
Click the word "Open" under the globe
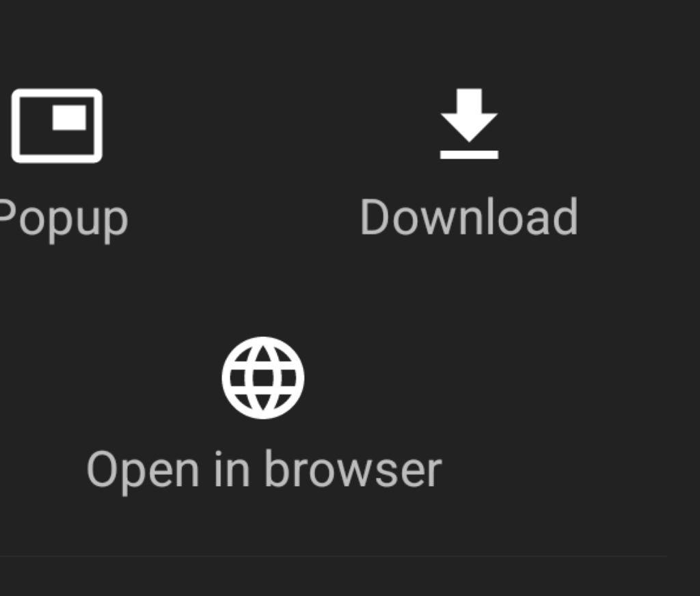click(142, 472)
